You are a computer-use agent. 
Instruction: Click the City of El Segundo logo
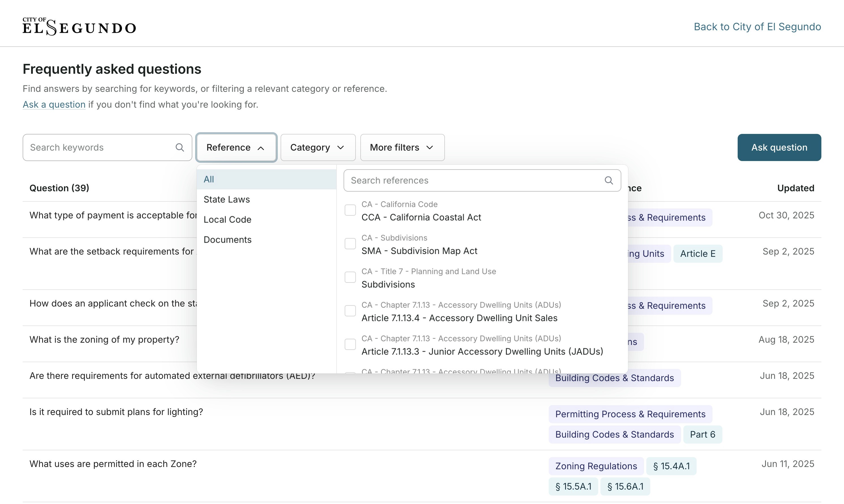pyautogui.click(x=79, y=27)
